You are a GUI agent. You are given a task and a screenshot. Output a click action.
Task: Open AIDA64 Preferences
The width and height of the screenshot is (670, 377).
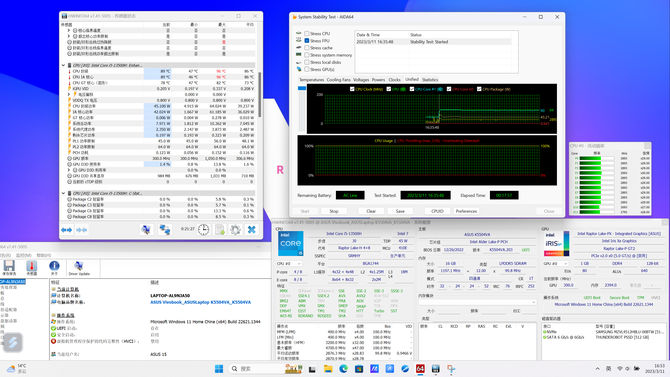coord(466,211)
